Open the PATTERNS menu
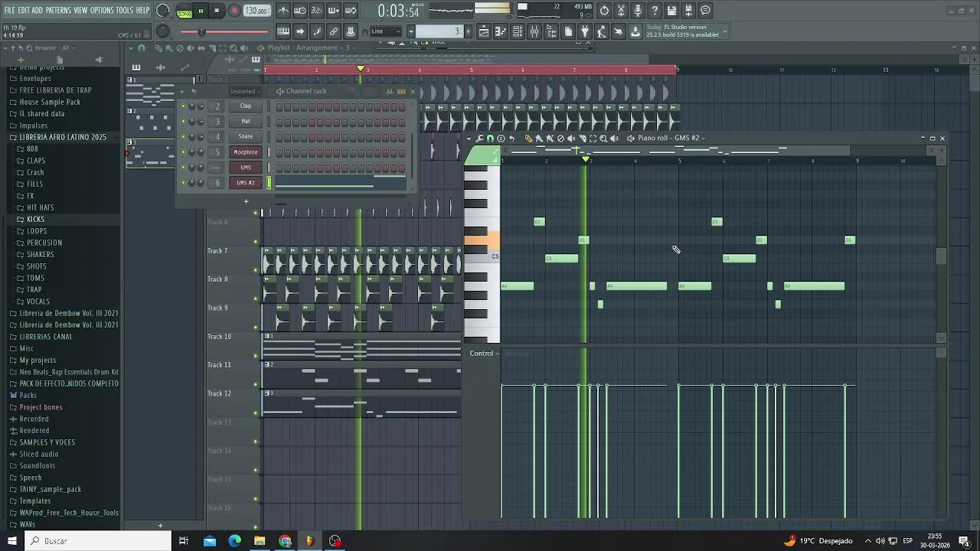This screenshot has height=551, width=980. [x=58, y=10]
